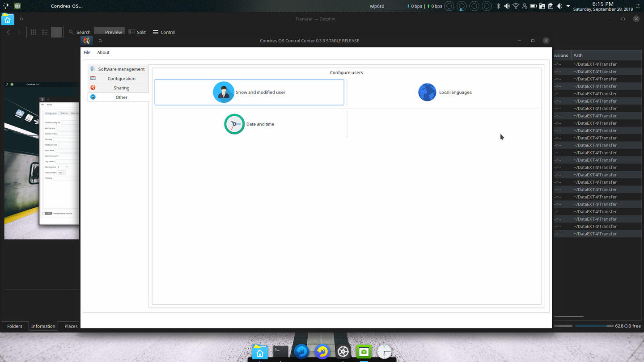Screen dimensions: 644x362
Task: Launch yellow-blue browser icon in dock
Action: [x=322, y=352]
